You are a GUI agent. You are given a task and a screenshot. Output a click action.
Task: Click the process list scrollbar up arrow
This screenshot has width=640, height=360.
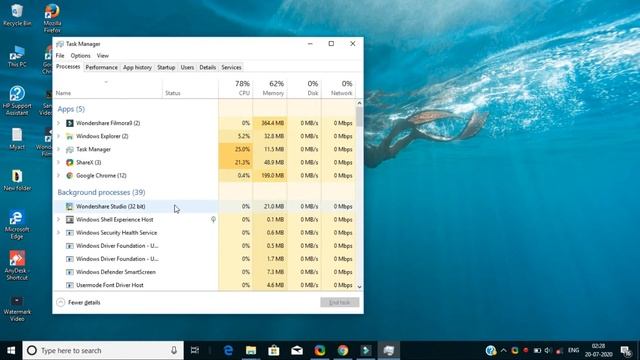(360, 103)
